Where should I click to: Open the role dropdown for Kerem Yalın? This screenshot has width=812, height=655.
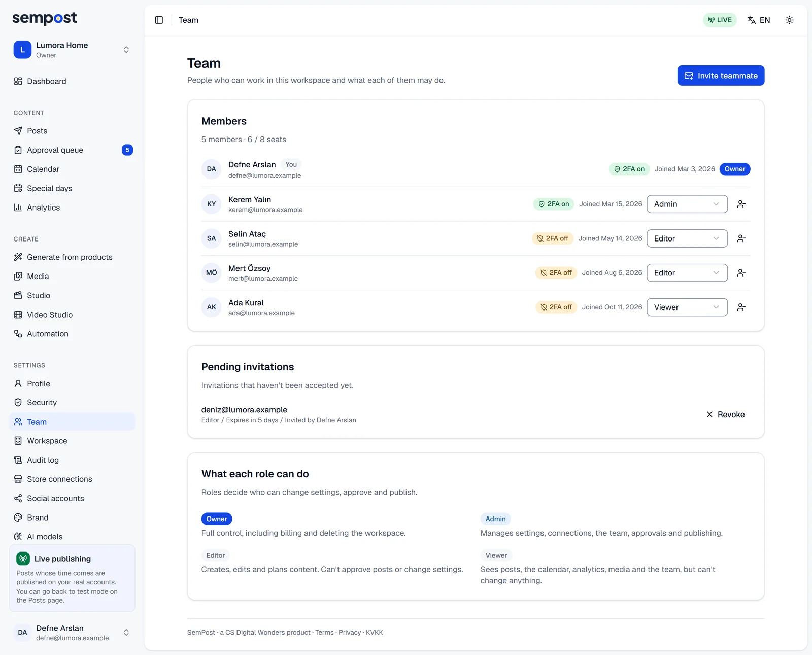pyautogui.click(x=687, y=204)
